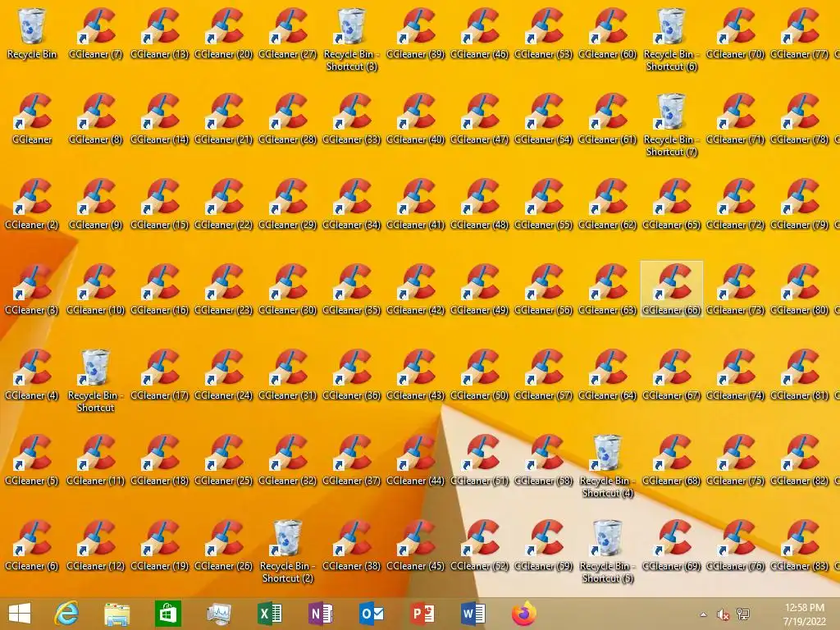Select the CCleaner (58) shortcut
Image resolution: width=840 pixels, height=630 pixels.
544,459
